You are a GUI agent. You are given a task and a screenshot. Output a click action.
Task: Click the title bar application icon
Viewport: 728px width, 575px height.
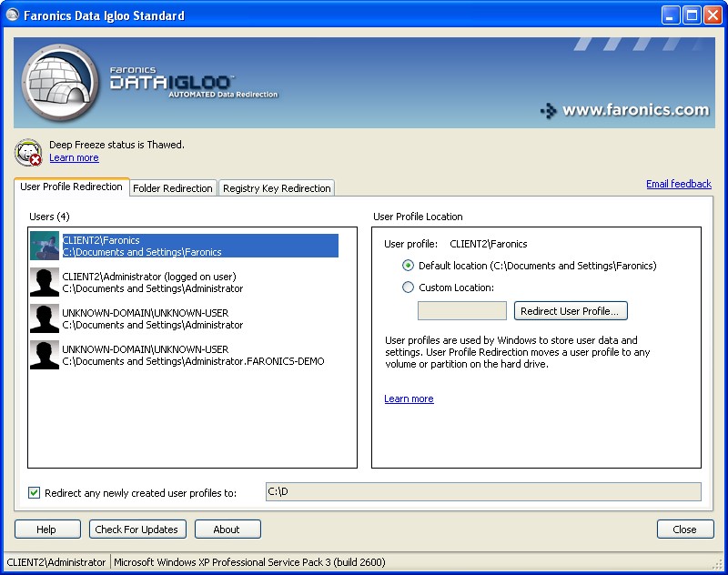[13, 15]
